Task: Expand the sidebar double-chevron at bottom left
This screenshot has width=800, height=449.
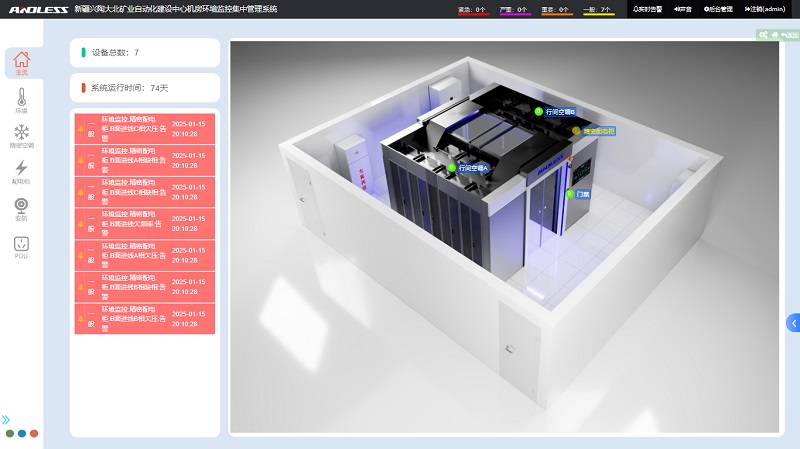Action: 6,420
